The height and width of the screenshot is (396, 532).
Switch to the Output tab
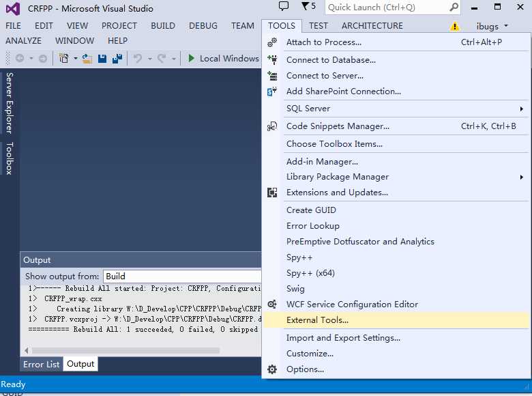click(x=80, y=364)
